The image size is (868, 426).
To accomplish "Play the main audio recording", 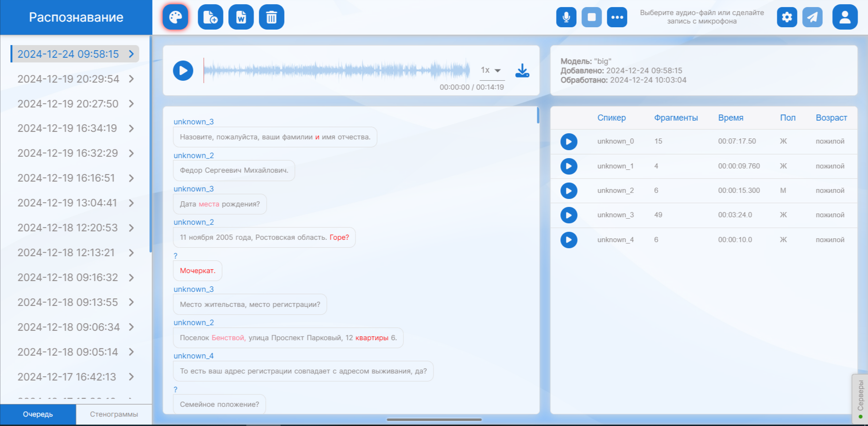I will 183,71.
